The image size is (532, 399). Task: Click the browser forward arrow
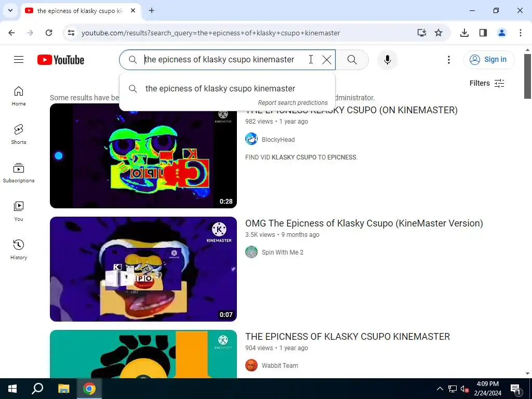coord(30,33)
